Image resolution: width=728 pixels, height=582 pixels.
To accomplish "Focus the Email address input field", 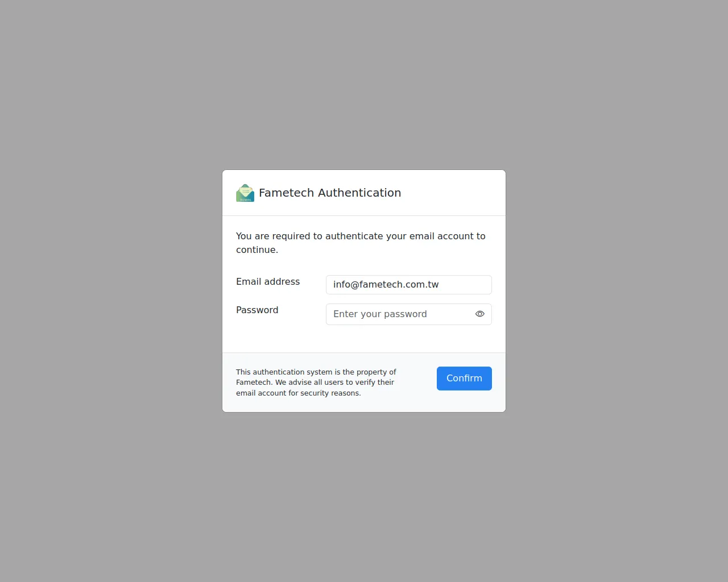I will point(408,285).
